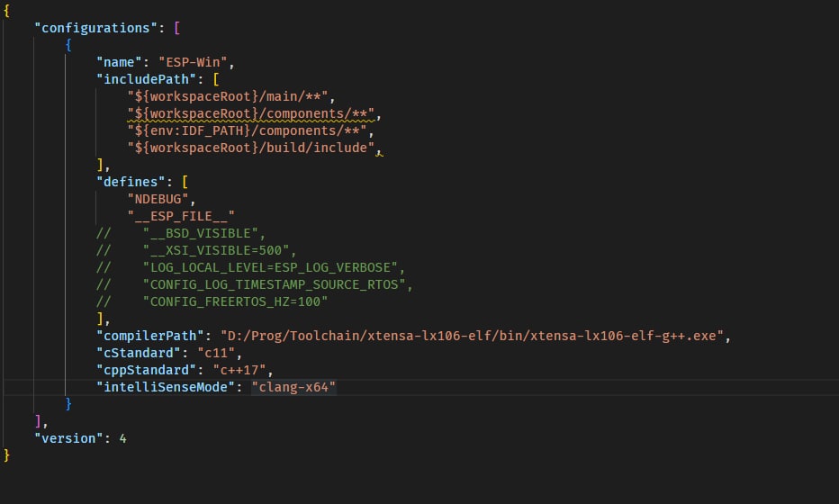Click the highlighted "clang-x64" value

(293, 387)
